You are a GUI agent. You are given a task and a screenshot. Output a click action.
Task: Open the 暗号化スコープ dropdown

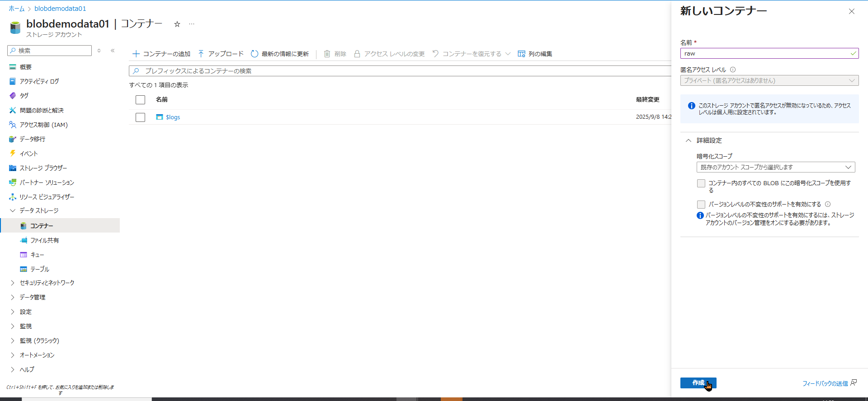pos(775,167)
